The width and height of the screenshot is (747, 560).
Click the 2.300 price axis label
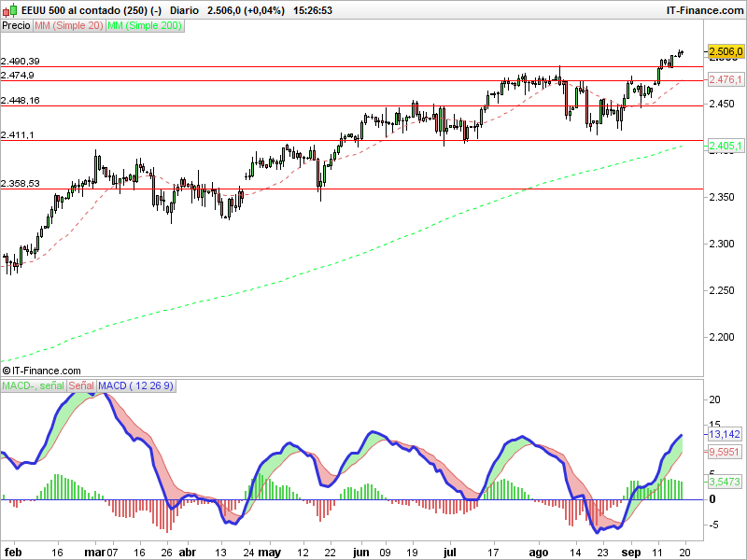click(722, 244)
